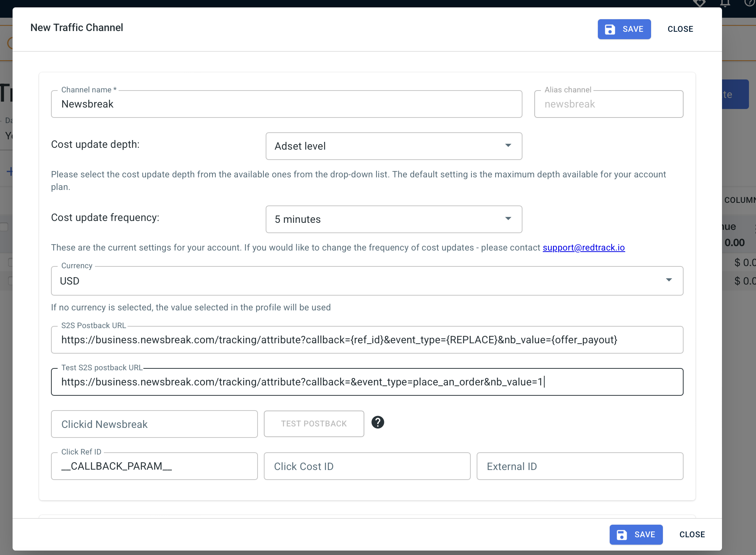Click the Alias channel input field
This screenshot has height=555, width=756.
click(x=609, y=104)
